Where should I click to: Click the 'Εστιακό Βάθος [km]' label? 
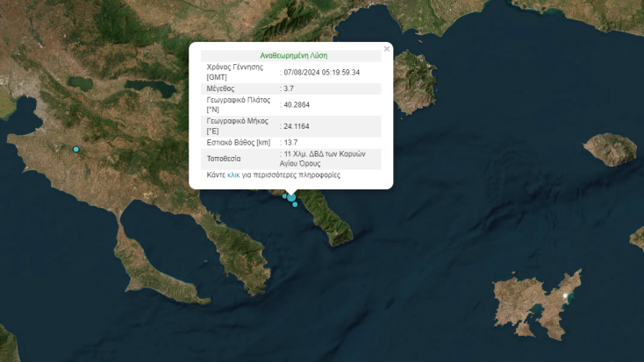[239, 142]
